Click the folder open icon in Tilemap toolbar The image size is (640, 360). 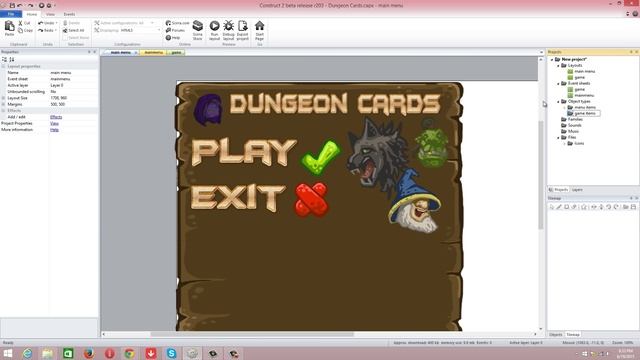point(625,207)
